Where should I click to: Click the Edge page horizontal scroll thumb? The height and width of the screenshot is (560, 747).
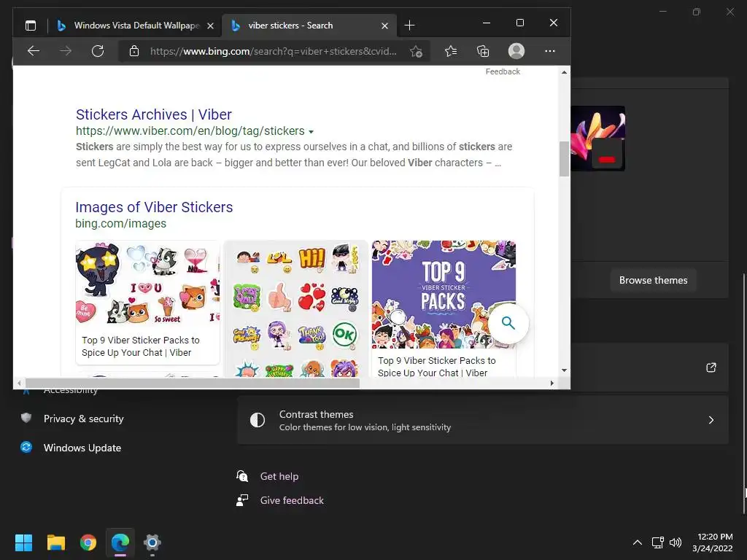click(x=193, y=383)
